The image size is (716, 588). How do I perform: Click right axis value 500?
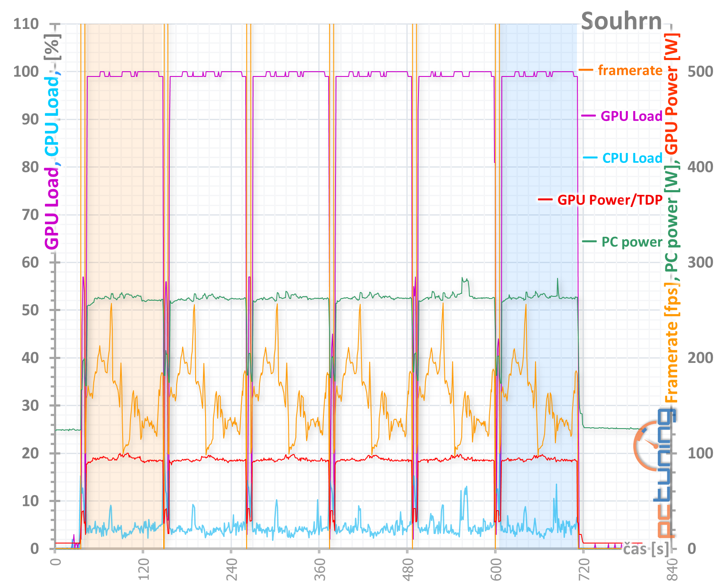click(700, 71)
